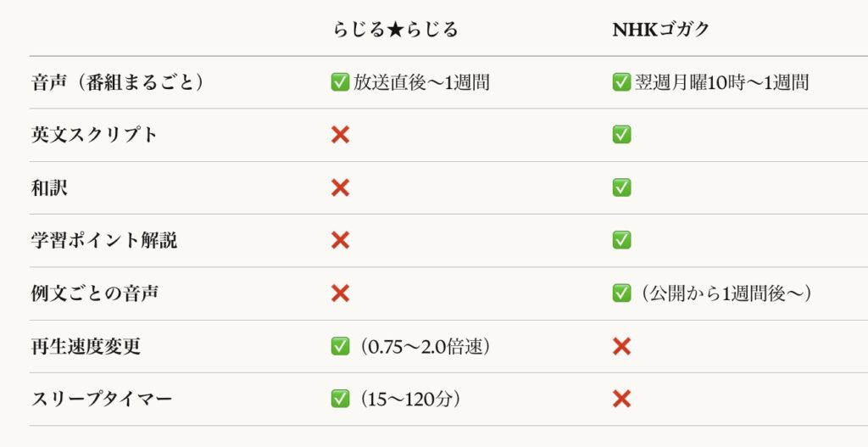Click green checkmark beside 放送直後〜1週間
This screenshot has height=447, width=868.
pos(340,82)
